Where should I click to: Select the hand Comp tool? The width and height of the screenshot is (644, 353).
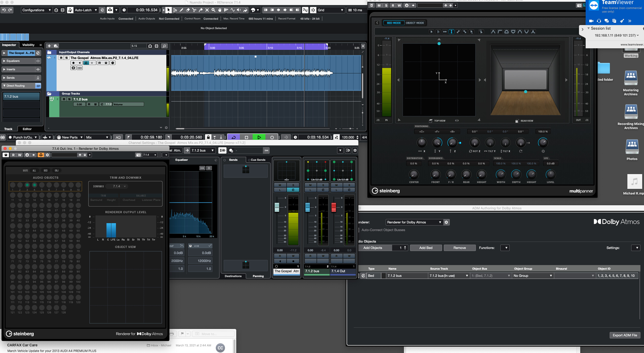click(220, 10)
